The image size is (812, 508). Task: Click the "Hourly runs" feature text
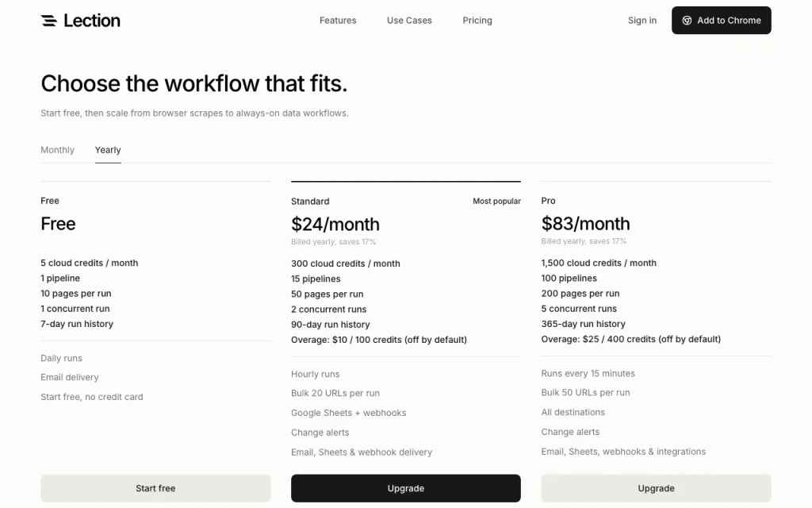point(316,375)
